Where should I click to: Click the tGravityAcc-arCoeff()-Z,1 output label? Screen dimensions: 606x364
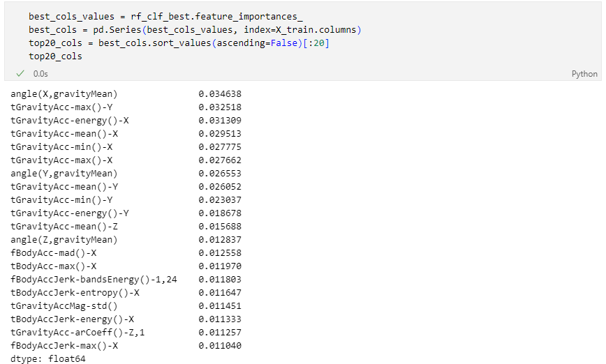(77, 333)
